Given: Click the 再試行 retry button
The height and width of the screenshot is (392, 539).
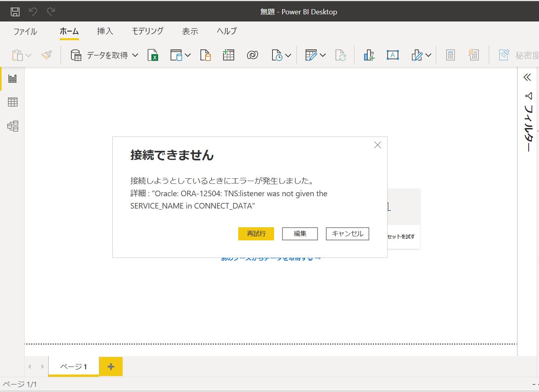Looking at the screenshot, I should point(256,234).
